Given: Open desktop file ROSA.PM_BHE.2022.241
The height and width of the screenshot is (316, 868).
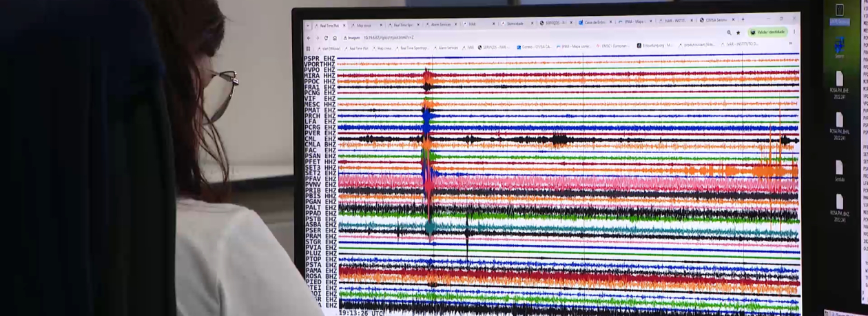Looking at the screenshot, I should point(839,84).
